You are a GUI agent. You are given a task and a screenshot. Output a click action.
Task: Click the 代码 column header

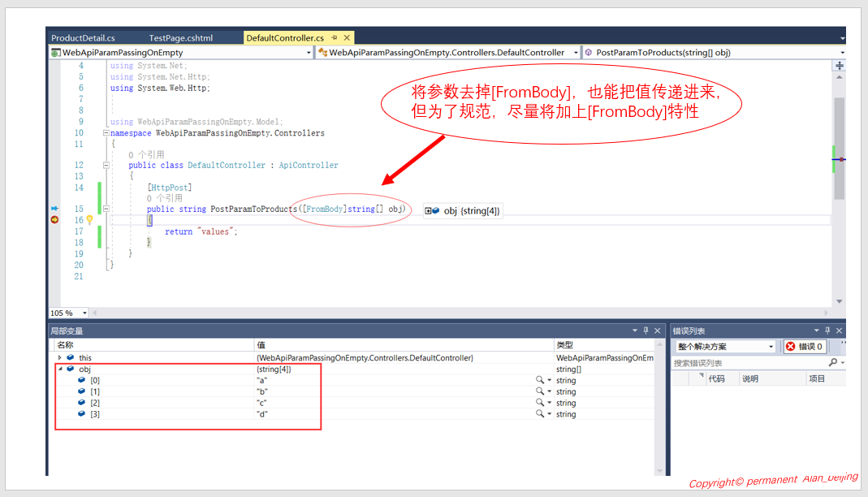pyautogui.click(x=716, y=379)
